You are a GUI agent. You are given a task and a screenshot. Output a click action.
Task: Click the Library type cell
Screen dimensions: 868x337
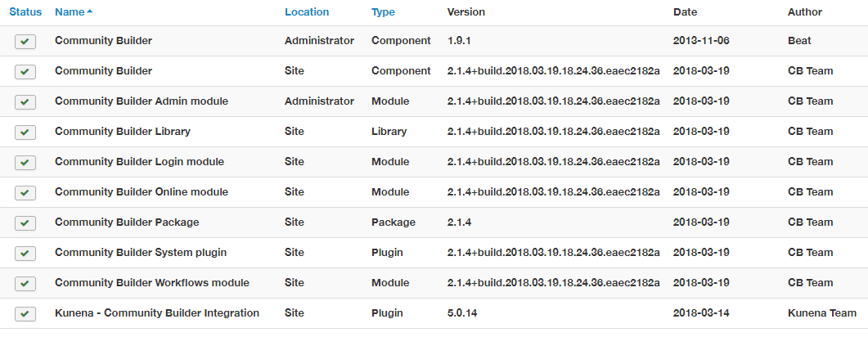(x=389, y=132)
